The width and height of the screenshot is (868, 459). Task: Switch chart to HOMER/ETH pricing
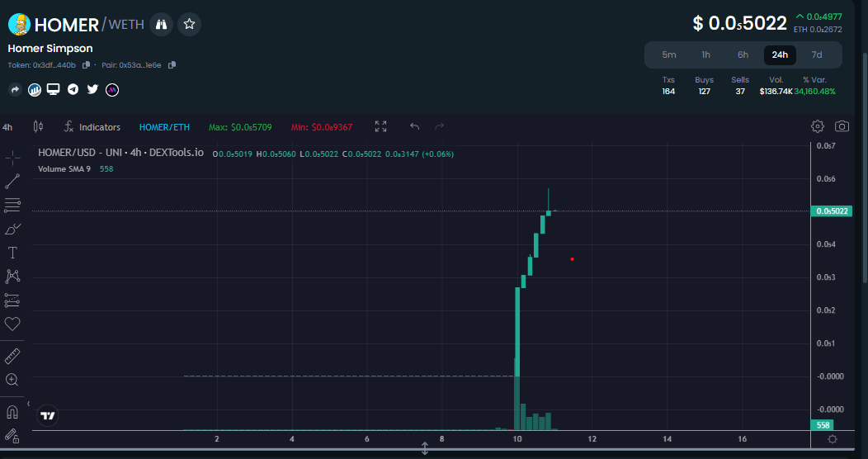point(164,127)
